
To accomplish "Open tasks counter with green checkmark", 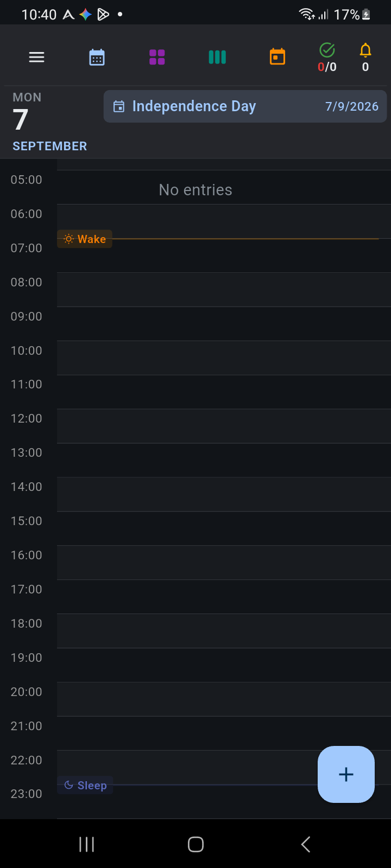I will 327,58.
